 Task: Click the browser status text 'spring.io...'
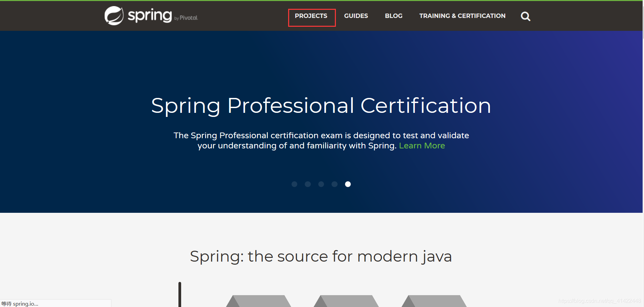pyautogui.click(x=25, y=304)
